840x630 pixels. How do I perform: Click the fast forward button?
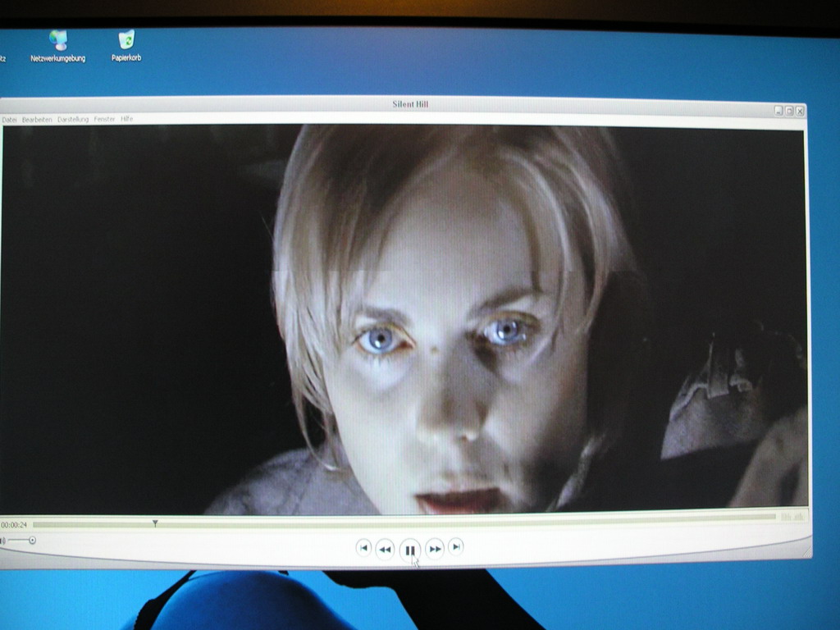435,548
